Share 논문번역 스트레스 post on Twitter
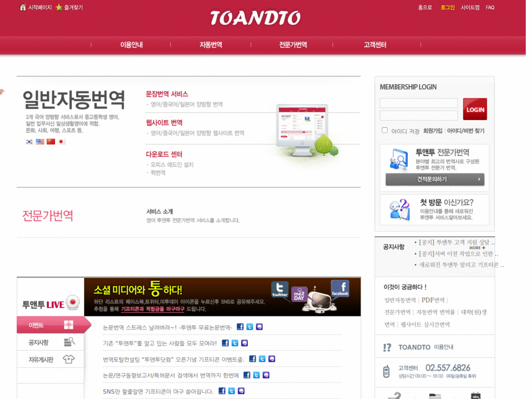532x399 pixels. [x=250, y=327]
